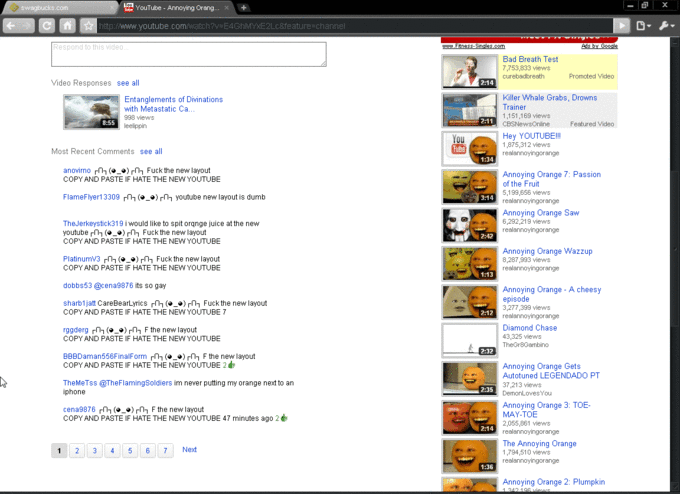Reload the page with the refresh icon
Image resolution: width=680 pixels, height=494 pixels.
pos(47,26)
